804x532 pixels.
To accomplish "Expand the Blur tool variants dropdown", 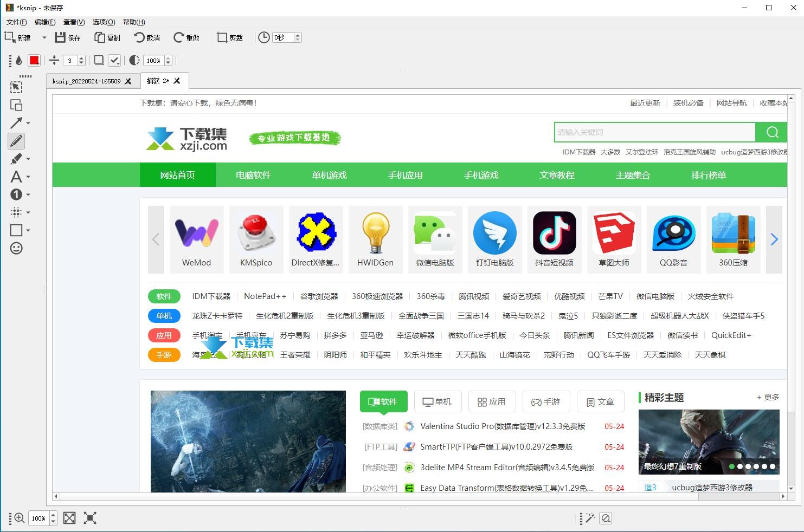I will click(x=28, y=212).
